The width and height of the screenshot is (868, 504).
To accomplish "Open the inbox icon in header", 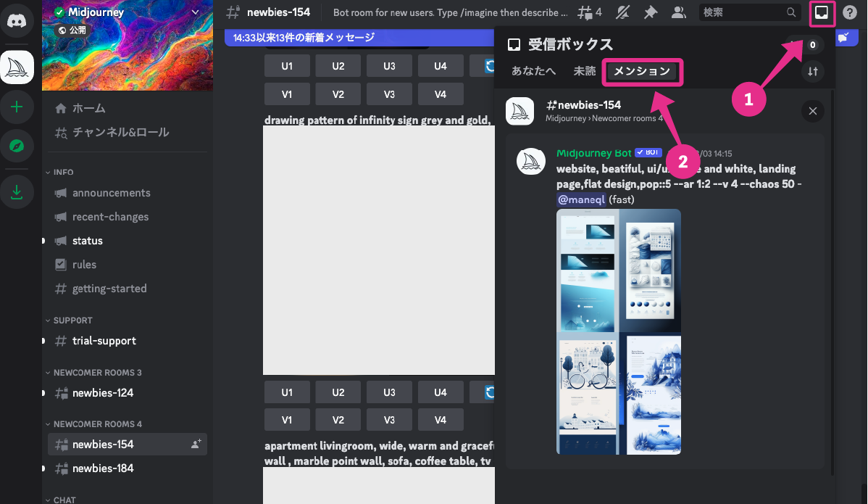I will [822, 12].
